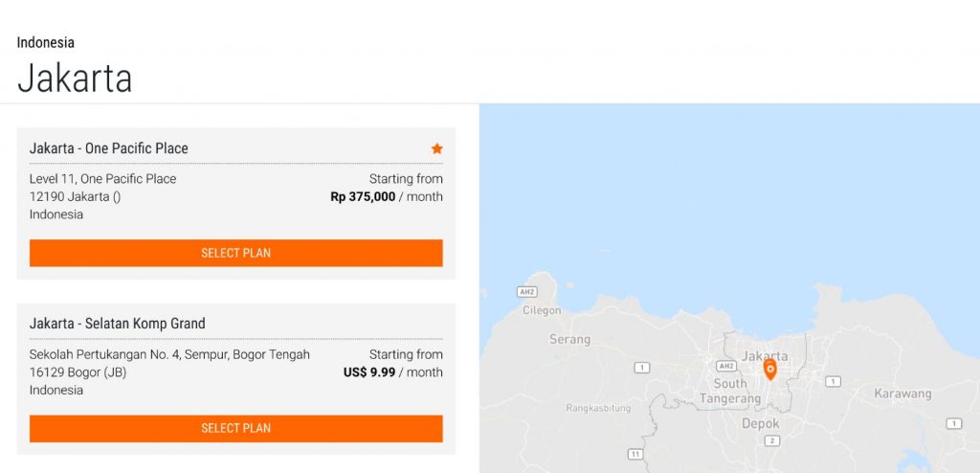Click route 1 badge east of Jakarta
The width and height of the screenshot is (980, 473).
click(x=833, y=381)
